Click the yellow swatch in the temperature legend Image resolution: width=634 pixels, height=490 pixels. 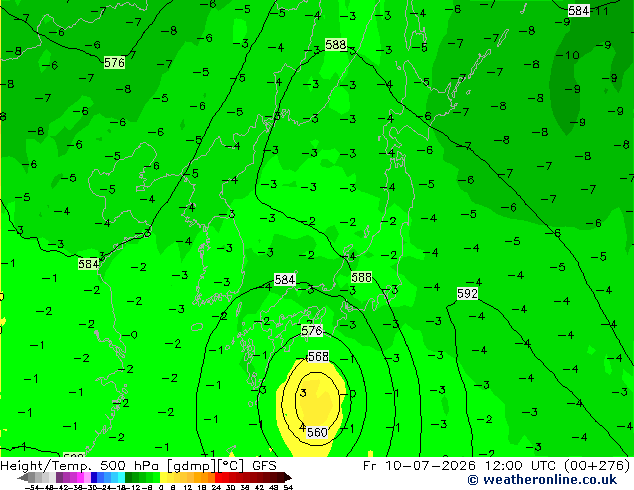coord(164,478)
